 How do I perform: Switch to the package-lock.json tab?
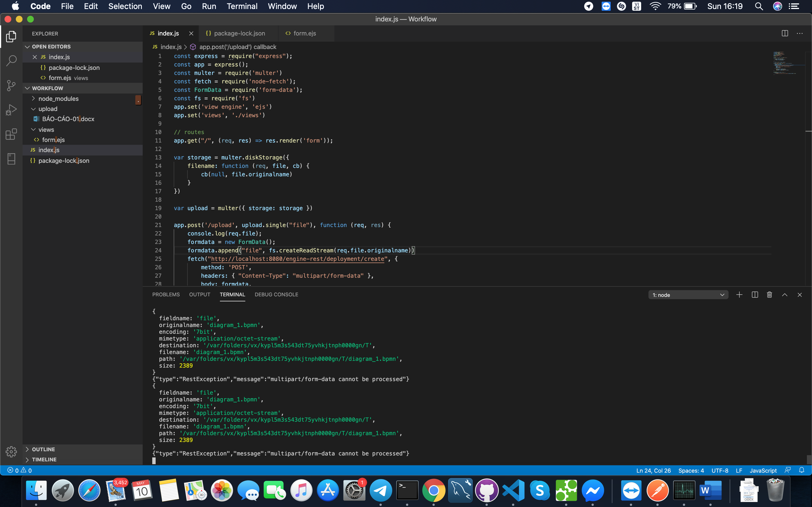tap(239, 33)
